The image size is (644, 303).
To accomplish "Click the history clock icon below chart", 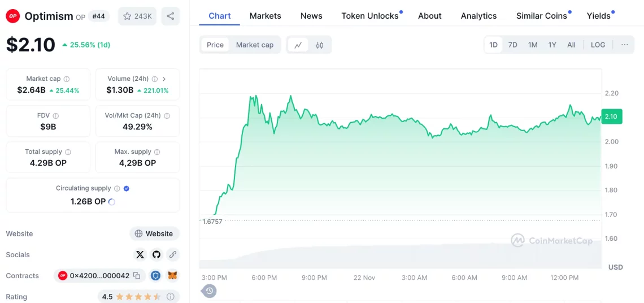I will (210, 291).
